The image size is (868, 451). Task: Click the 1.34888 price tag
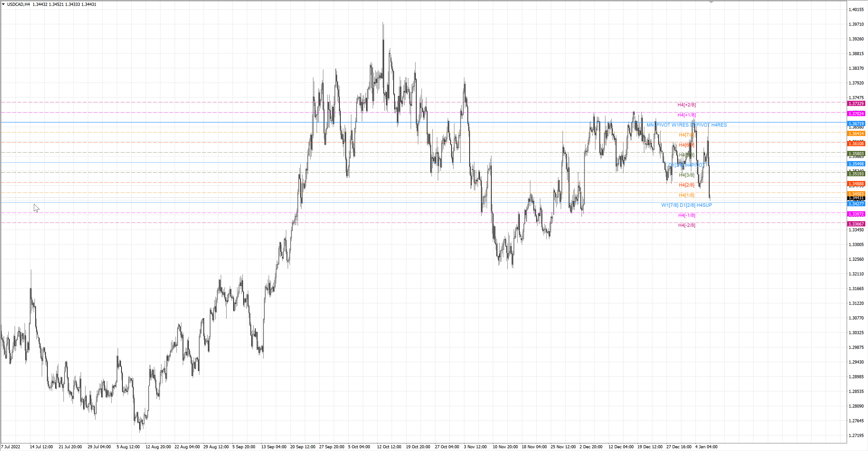856,183
